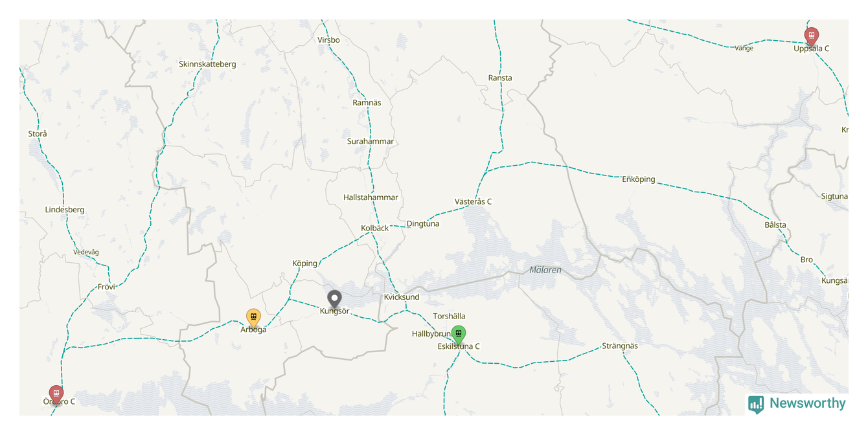Image resolution: width=868 pixels, height=435 pixels.
Task: Open the Newsworthy text link
Action: (807, 403)
